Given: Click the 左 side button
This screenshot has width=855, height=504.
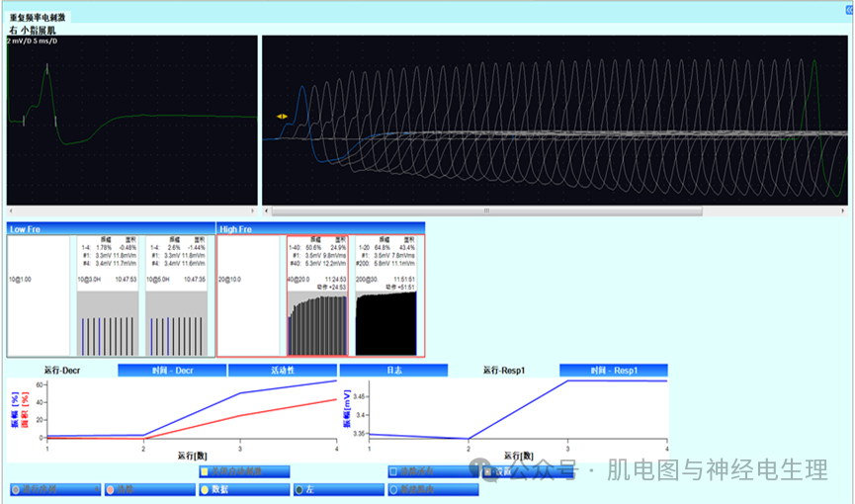Looking at the screenshot, I should (339, 489).
